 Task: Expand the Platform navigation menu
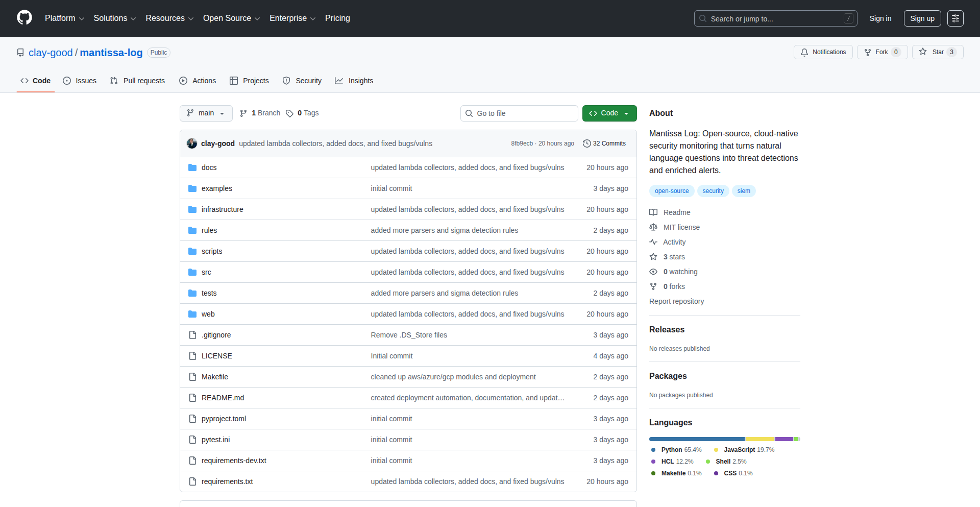[64, 18]
